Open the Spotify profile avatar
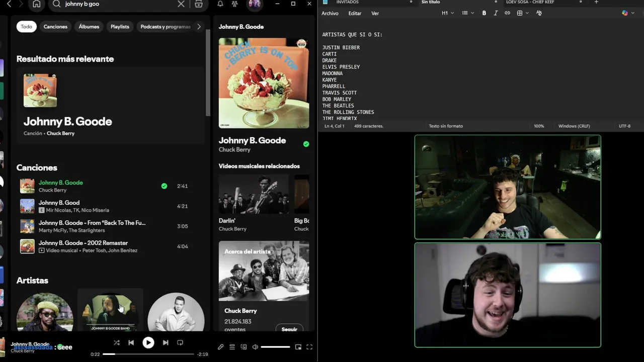 coord(255,4)
